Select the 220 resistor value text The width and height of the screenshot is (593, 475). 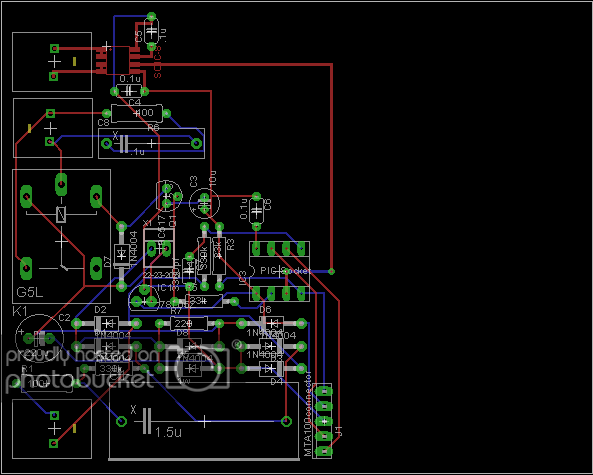184,323
